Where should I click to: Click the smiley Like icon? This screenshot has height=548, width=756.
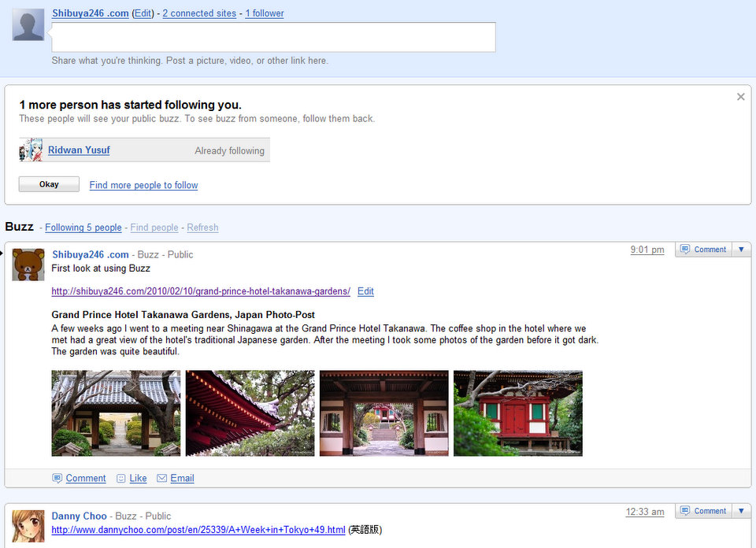click(121, 478)
